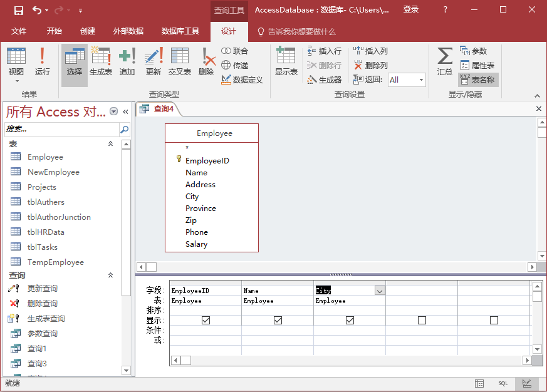
Task: Toggle the 汇总 (Totals) sigma icon
Action: click(445, 62)
